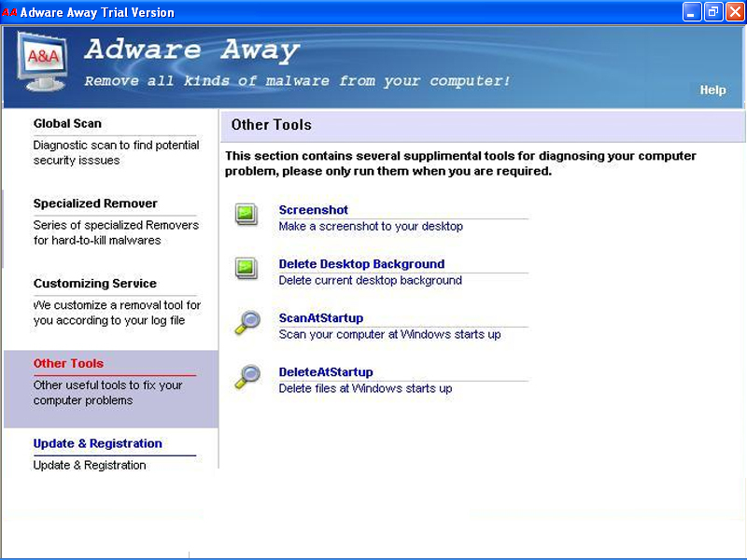Click plain 'Update & Registration' description text
Image resolution: width=747 pixels, height=560 pixels.
90,465
